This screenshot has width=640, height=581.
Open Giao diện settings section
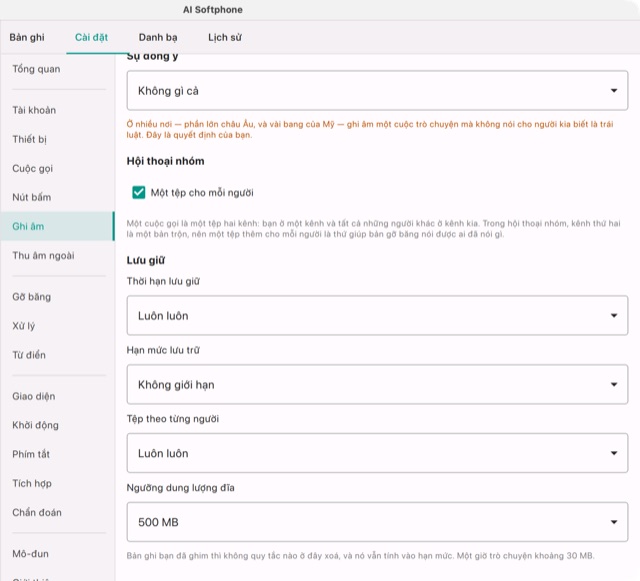pyautogui.click(x=58, y=396)
